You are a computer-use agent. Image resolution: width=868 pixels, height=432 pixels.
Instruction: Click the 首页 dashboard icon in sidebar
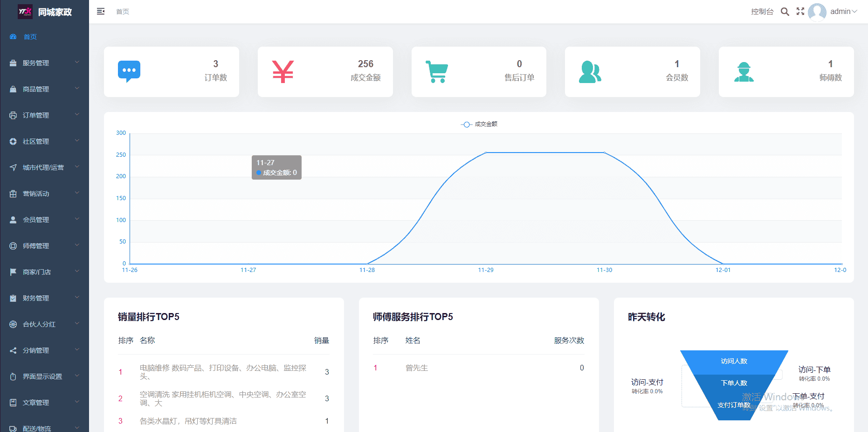[13, 37]
